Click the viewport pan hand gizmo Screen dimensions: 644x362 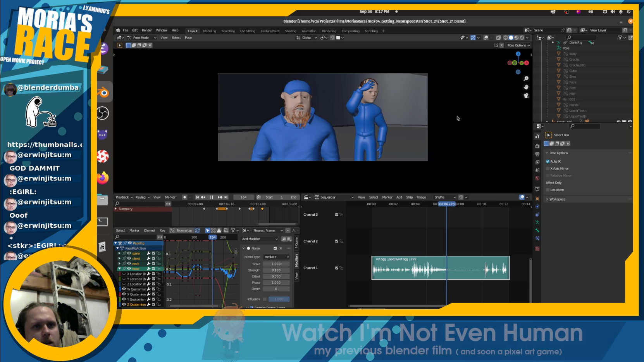point(526,87)
